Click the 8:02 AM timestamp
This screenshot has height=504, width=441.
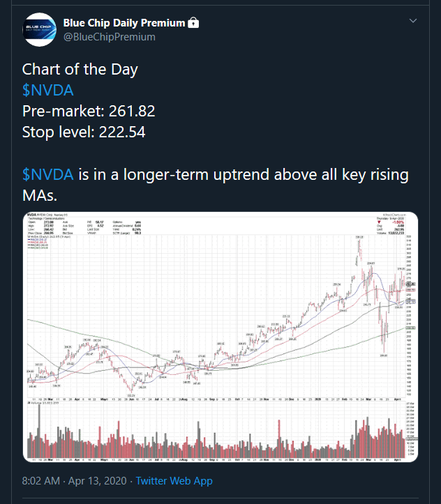pyautogui.click(x=41, y=481)
